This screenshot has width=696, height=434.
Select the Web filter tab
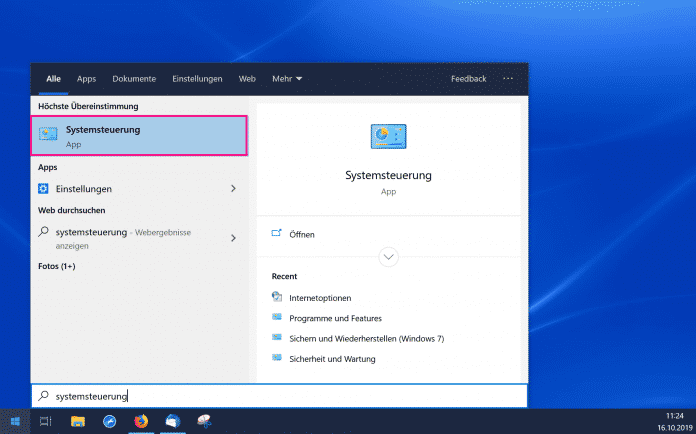click(x=247, y=79)
